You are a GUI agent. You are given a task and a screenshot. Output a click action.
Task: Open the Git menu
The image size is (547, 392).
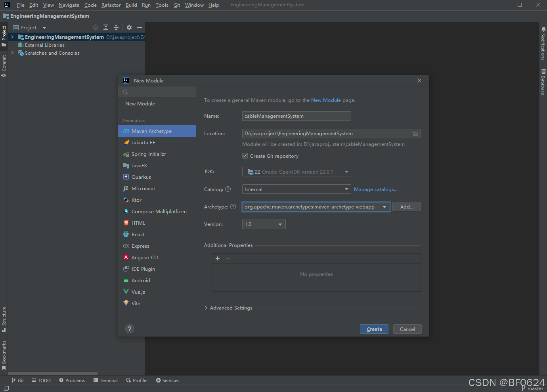pos(177,5)
